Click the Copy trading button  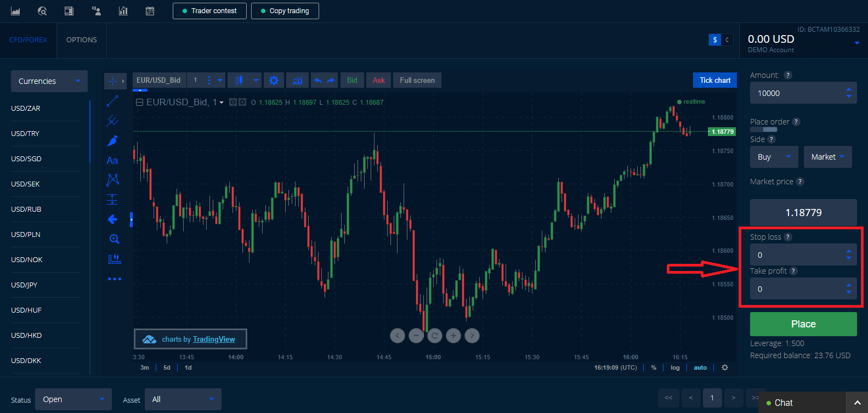tap(285, 11)
